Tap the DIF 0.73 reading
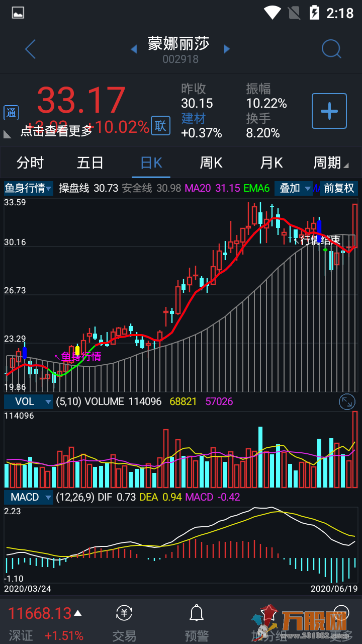The image size is (362, 644). point(117,497)
